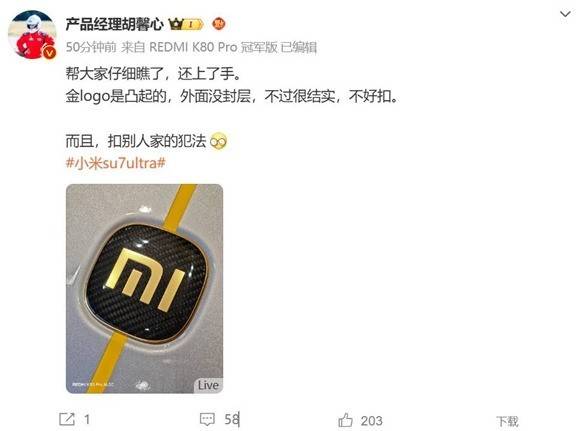Click the orange V verified badge on avatar
The image size is (581, 431).
click(49, 52)
